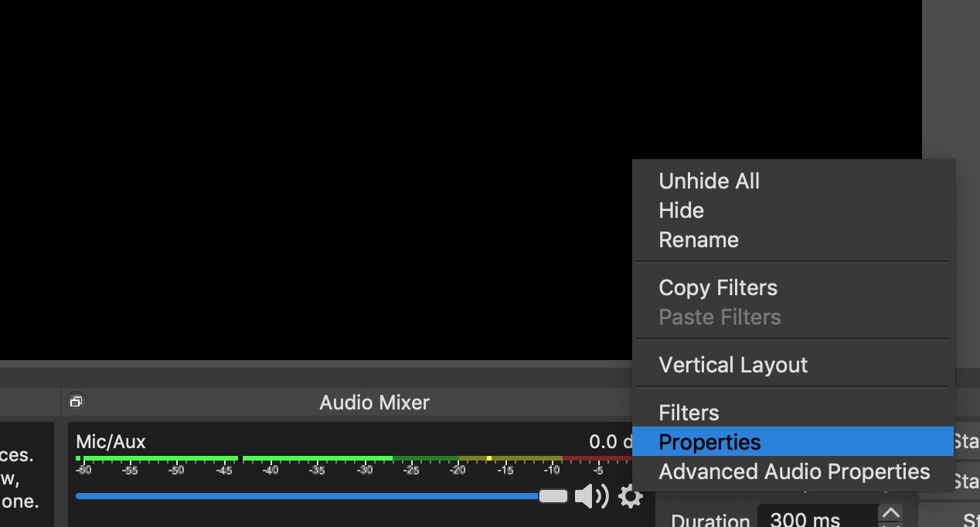The image size is (980, 527).
Task: Open Filters from the context menu
Action: coord(688,413)
